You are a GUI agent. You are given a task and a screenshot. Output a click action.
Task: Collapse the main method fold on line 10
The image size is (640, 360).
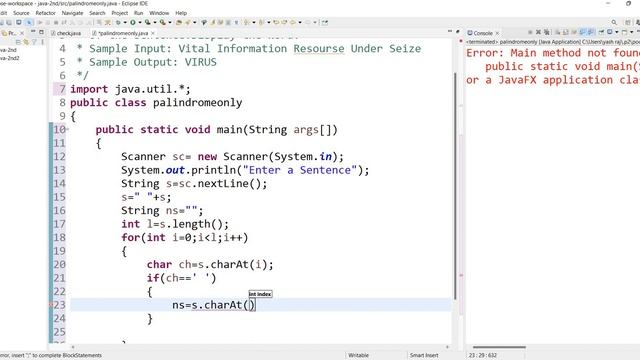(67, 130)
